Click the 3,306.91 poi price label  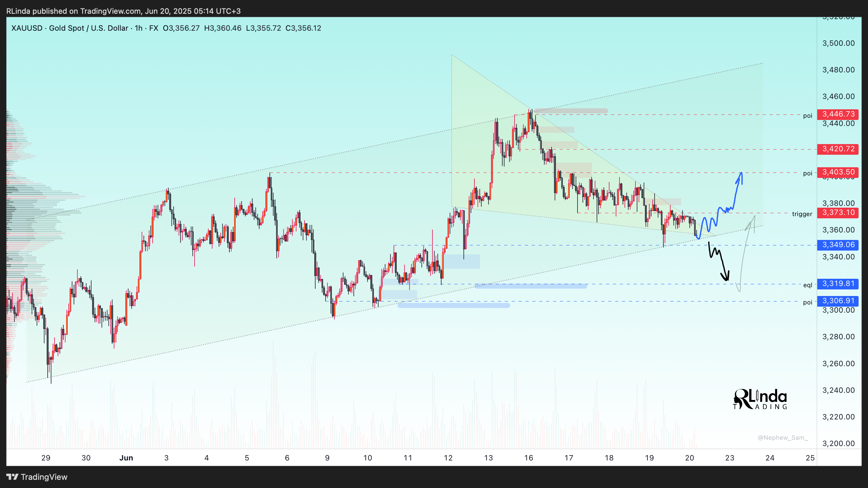click(x=838, y=301)
